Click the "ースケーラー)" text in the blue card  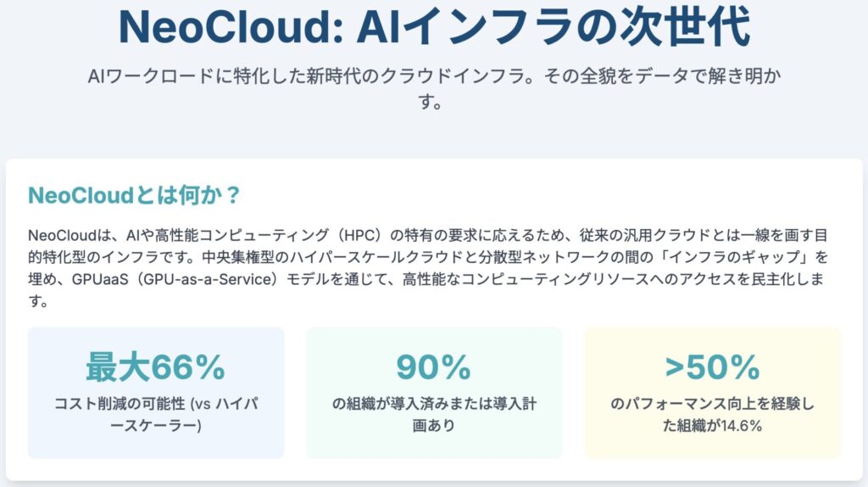[x=155, y=426]
